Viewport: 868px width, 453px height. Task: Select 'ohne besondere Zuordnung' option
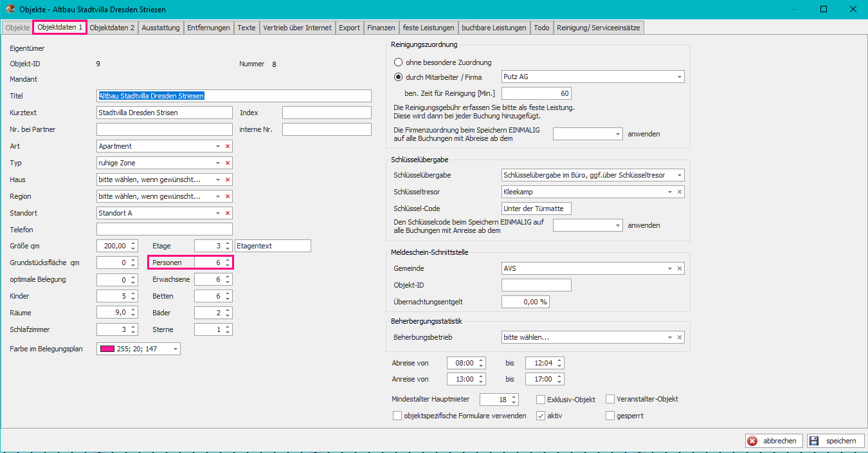point(399,62)
